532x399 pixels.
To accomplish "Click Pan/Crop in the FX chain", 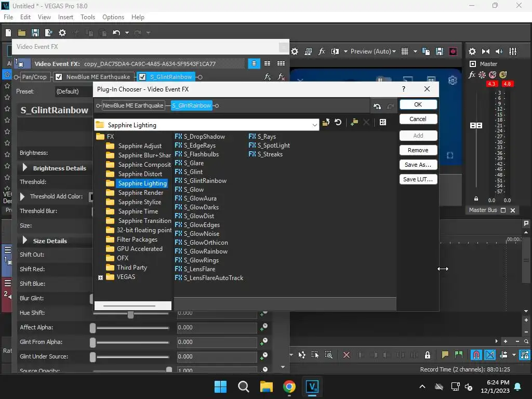I will click(34, 77).
